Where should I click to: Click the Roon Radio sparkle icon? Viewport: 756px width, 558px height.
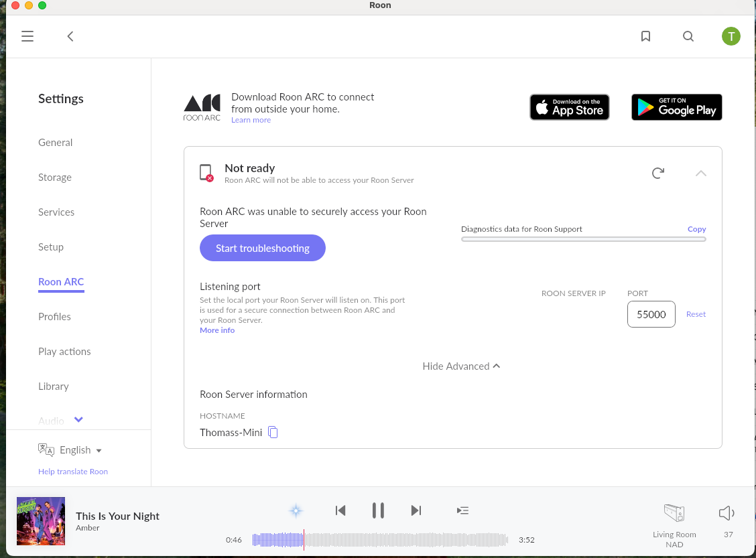pyautogui.click(x=296, y=510)
